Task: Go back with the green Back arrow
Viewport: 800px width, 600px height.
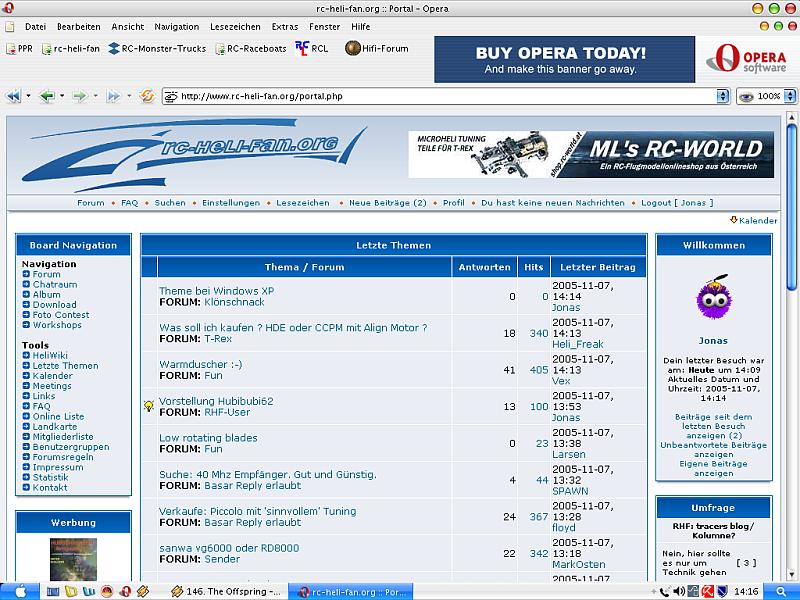Action: [47, 96]
